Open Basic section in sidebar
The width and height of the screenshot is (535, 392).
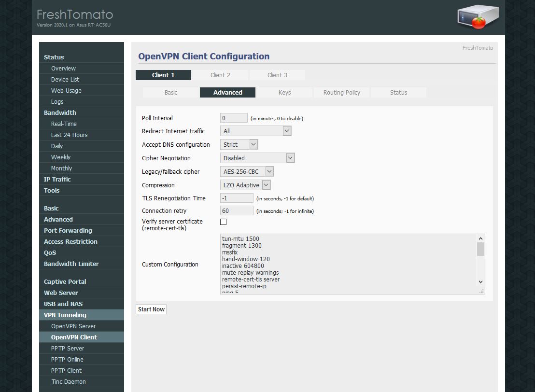(82, 208)
